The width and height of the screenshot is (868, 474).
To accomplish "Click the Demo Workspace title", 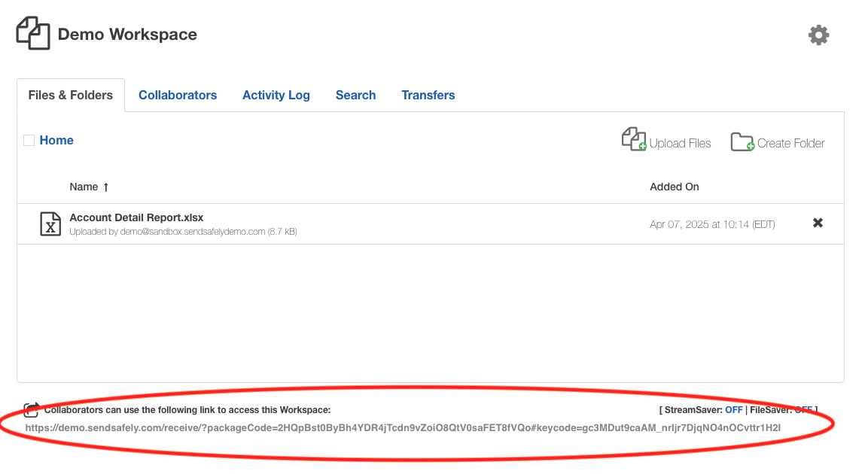I will pos(127,35).
